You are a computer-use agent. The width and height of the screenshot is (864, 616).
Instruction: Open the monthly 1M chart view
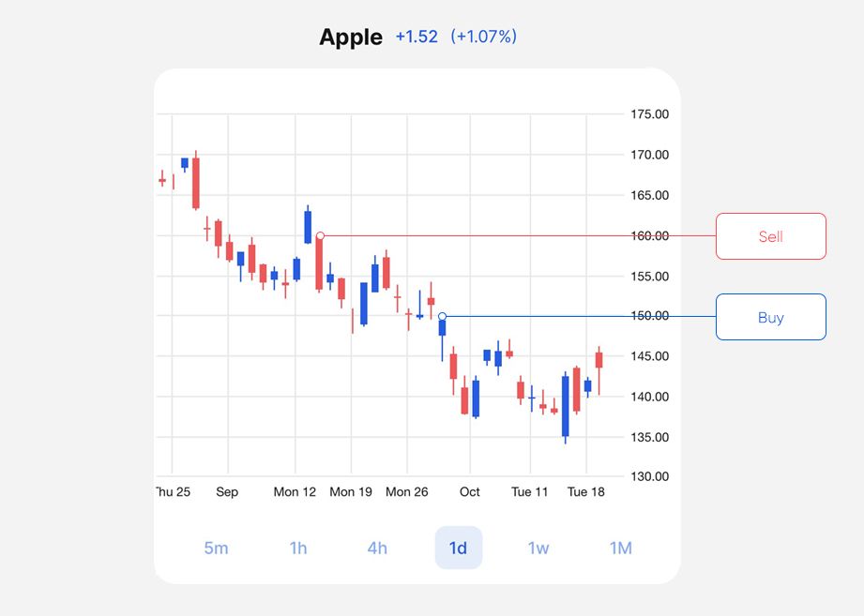click(619, 548)
